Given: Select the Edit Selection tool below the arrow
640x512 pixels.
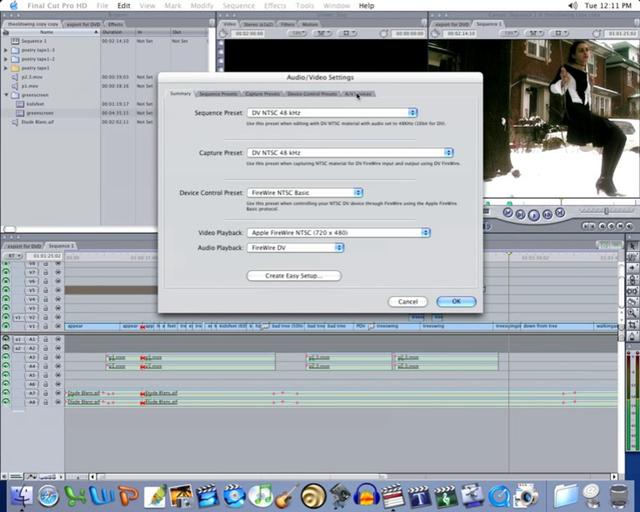Looking at the screenshot, I should (x=632, y=257).
